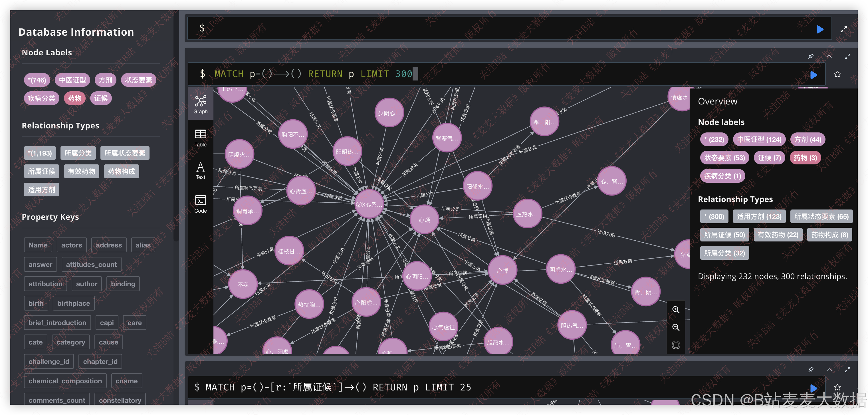Expand the top query editor to fullscreen
The height and width of the screenshot is (415, 868).
click(843, 29)
